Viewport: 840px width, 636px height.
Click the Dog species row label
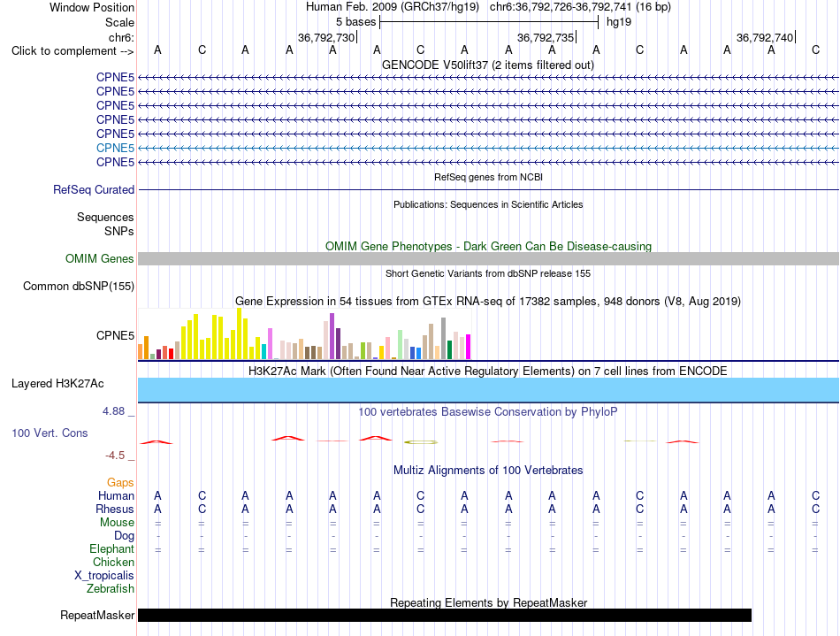coord(125,536)
